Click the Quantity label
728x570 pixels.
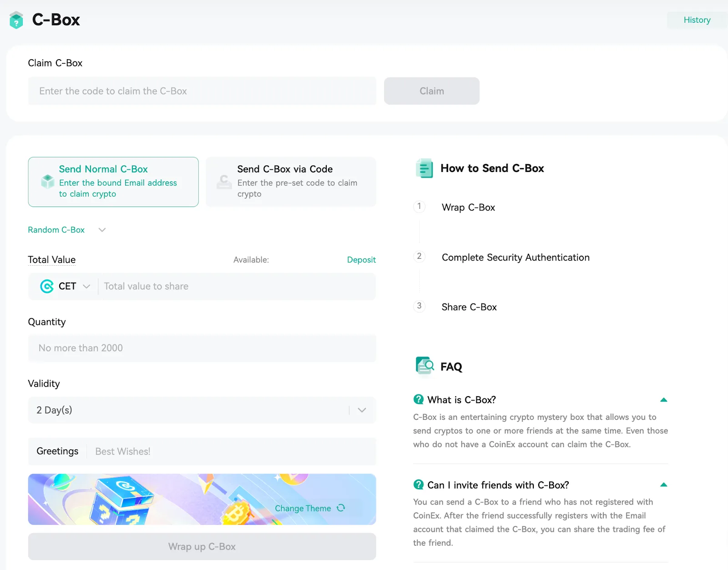[x=47, y=322]
